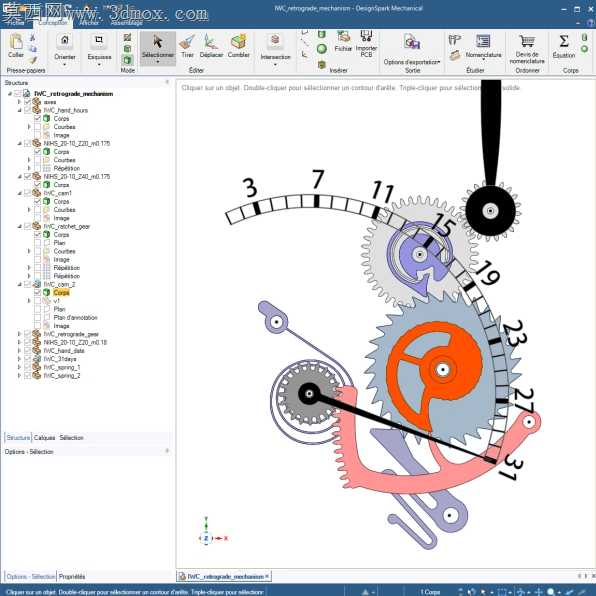Close the IWC_retrograde_mechanism document tab
This screenshot has width=596, height=596.
tap(267, 577)
